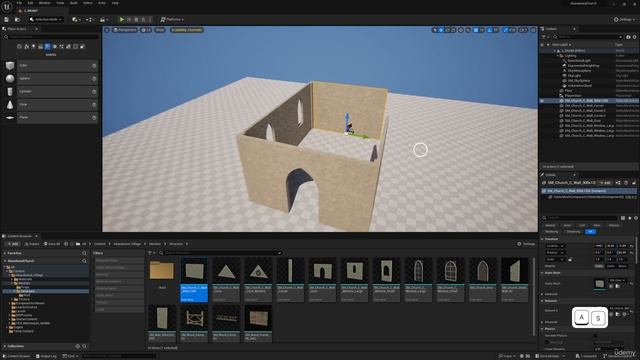Toggle grid snapping in viewport toolbar
The height and width of the screenshot is (360, 640).
tap(476, 30)
